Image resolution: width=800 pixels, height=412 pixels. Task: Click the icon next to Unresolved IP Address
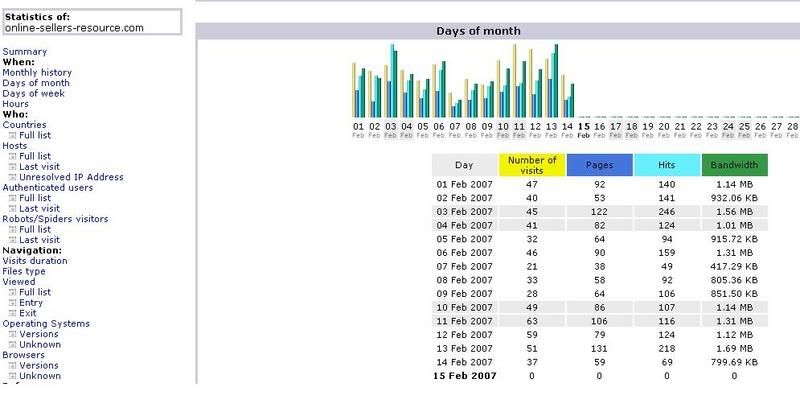tap(12, 177)
